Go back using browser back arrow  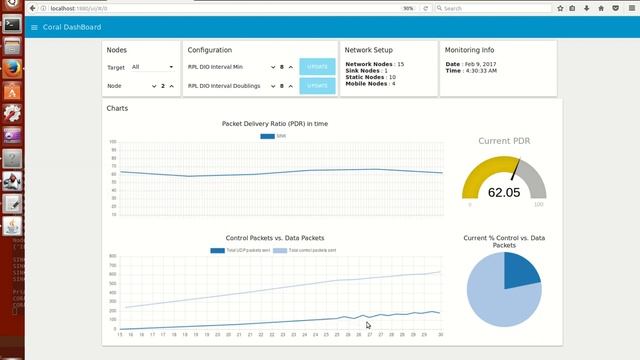pos(32,8)
